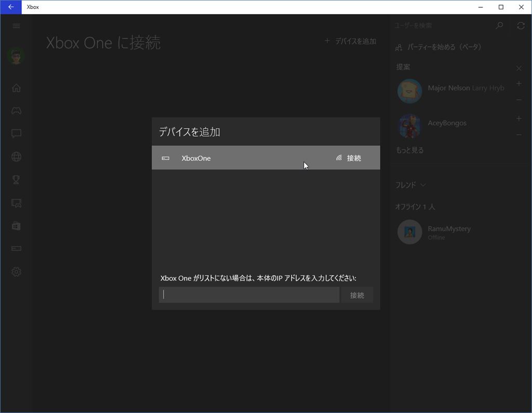This screenshot has width=532, height=413.
Task: Click 接続 next to XboxOne
Action: (349, 158)
